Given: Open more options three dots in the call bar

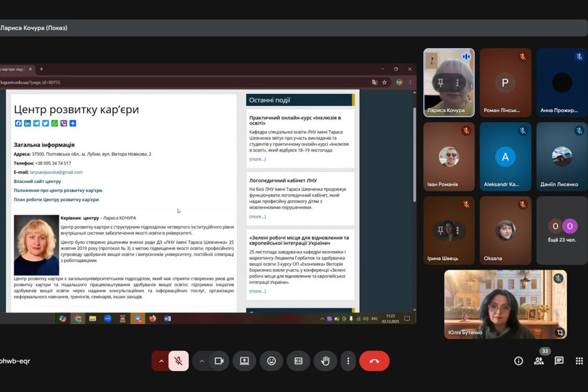Looking at the screenshot, I should (x=348, y=361).
